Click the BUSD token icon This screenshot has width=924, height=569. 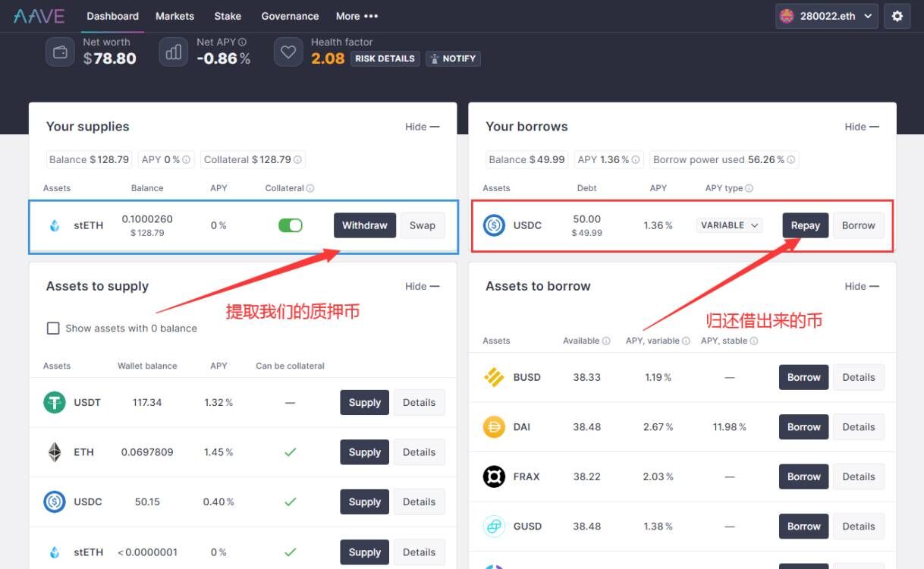[494, 377]
